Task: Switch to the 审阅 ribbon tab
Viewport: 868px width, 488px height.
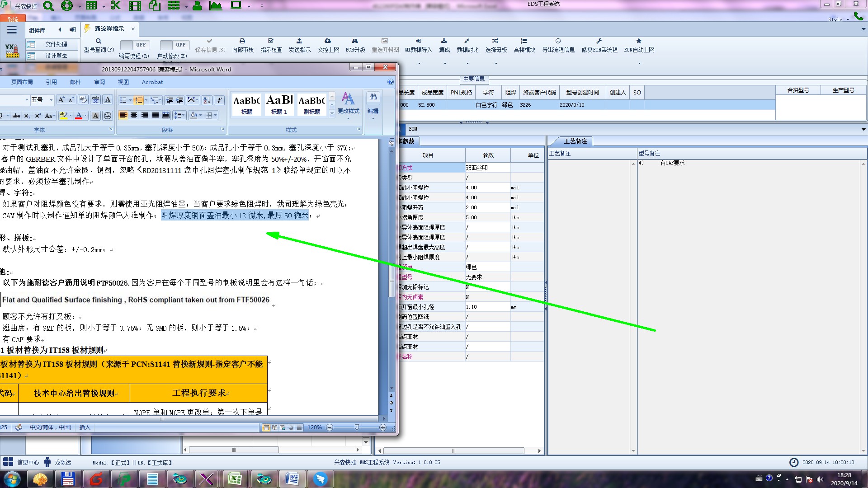Action: 99,82
